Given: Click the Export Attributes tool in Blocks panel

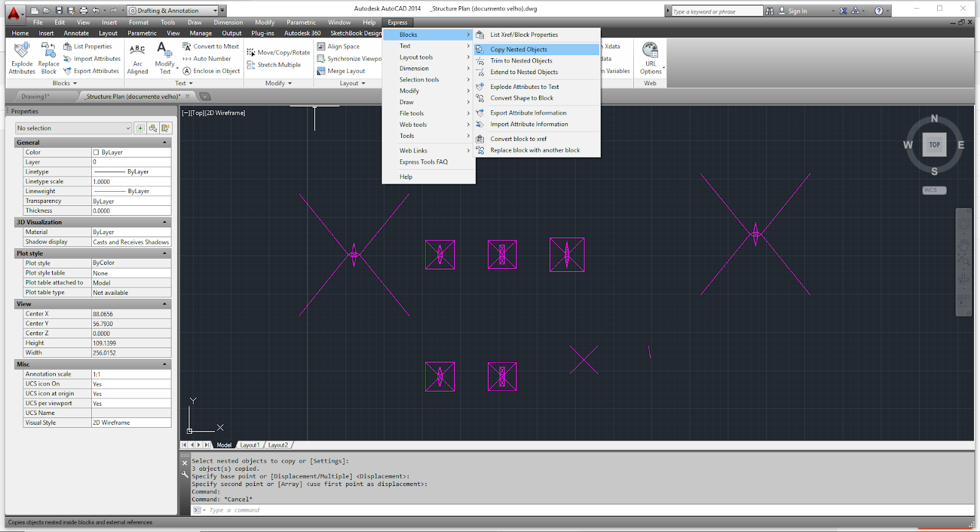Looking at the screenshot, I should [91, 71].
